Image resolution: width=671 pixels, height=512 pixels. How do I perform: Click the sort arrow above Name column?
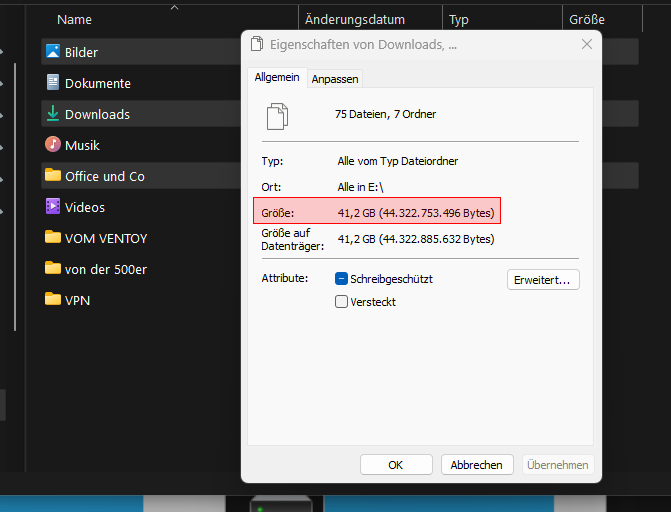tap(174, 7)
